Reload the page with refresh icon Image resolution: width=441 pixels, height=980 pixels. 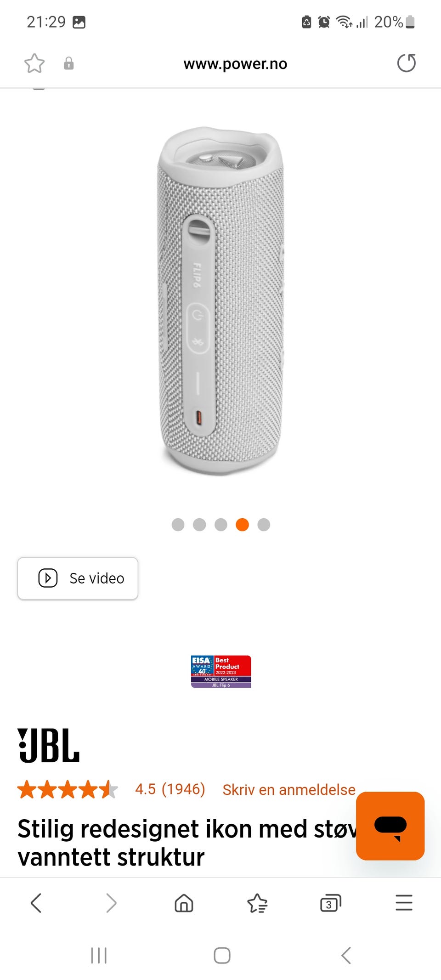pos(406,63)
